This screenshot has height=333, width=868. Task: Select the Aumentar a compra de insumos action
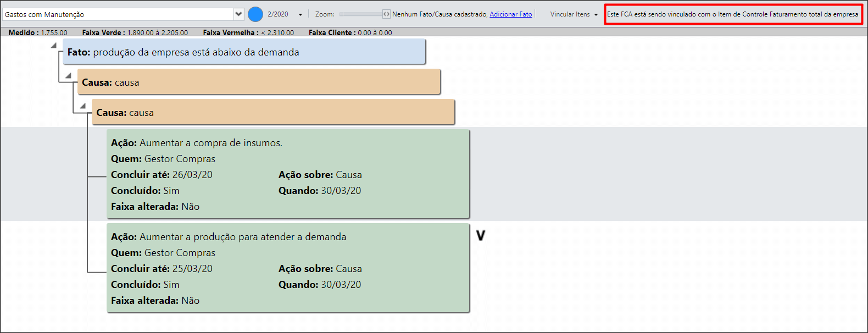288,174
